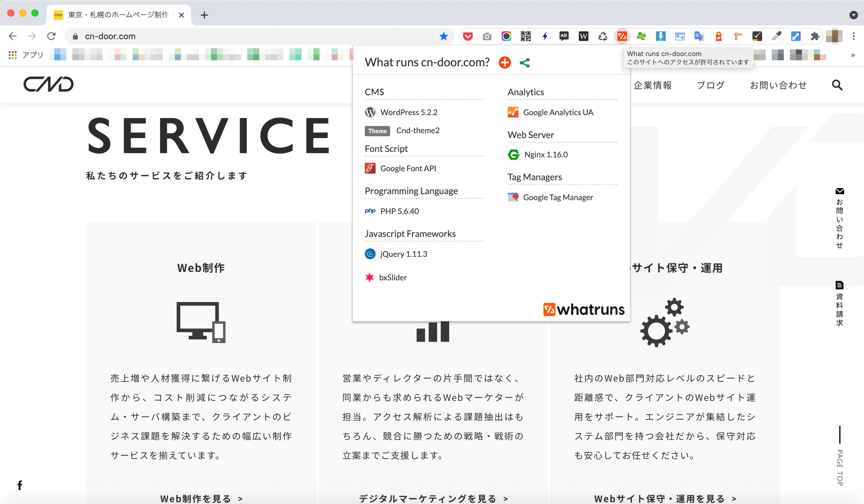
Task: Click the W extension icon
Action: tap(583, 36)
